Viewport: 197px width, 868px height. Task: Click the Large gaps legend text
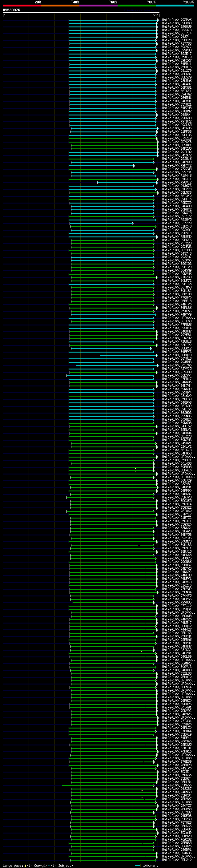38,866
